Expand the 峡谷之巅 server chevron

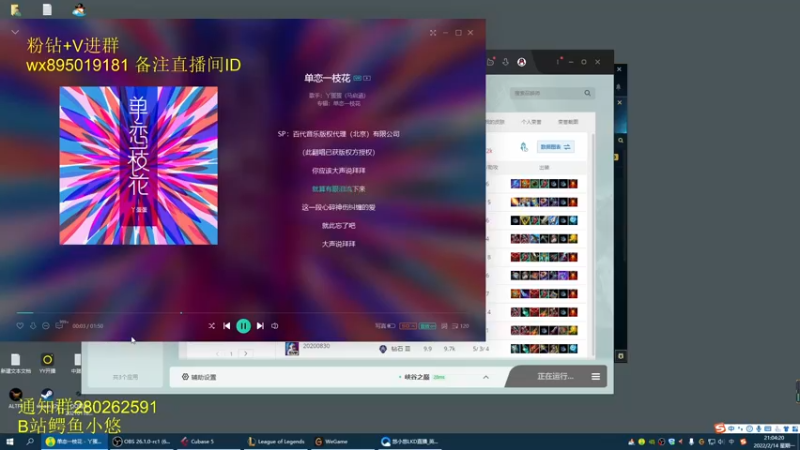tap(486, 377)
